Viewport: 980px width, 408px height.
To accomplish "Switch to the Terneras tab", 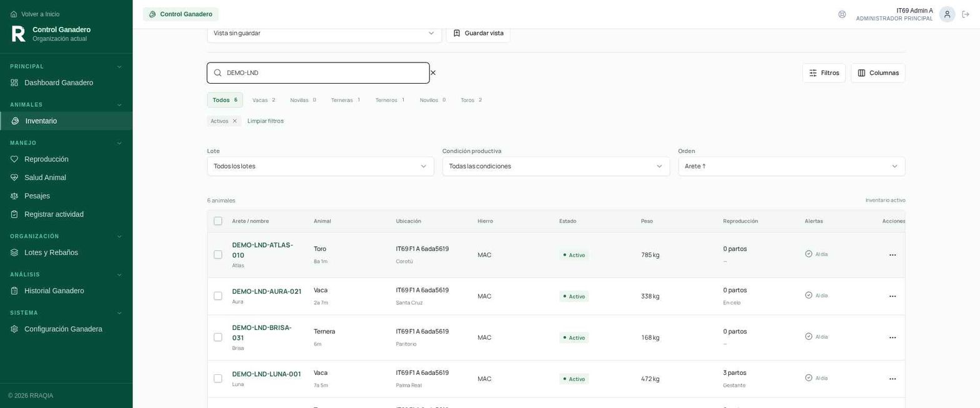I will tap(346, 100).
